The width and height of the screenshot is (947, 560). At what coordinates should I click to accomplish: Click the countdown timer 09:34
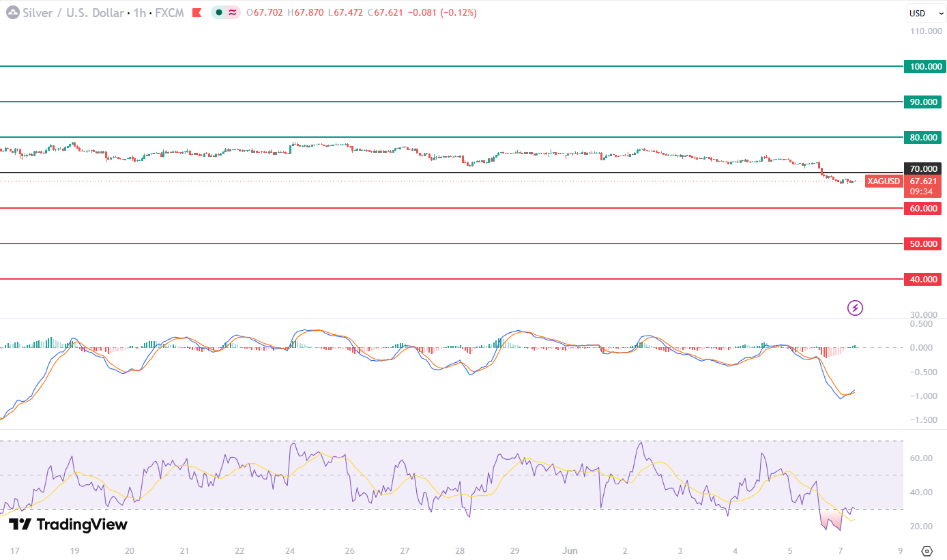922,192
